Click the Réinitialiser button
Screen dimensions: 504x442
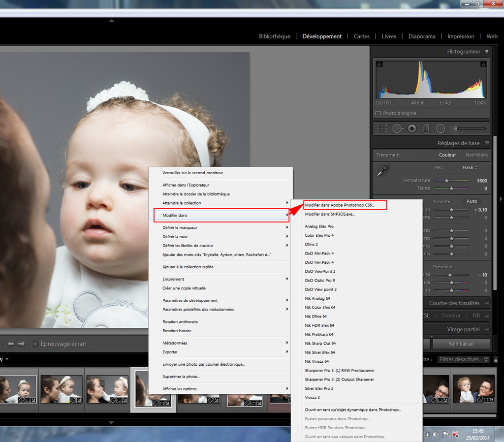[461, 344]
